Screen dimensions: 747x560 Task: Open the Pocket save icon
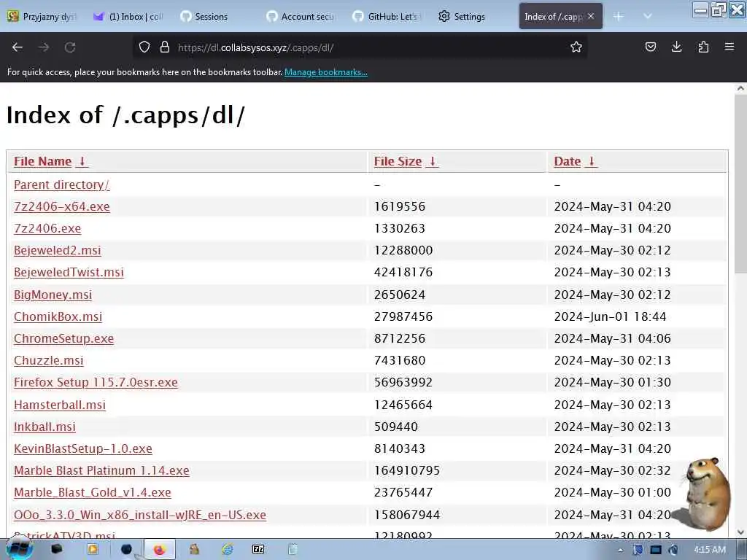[x=650, y=47]
